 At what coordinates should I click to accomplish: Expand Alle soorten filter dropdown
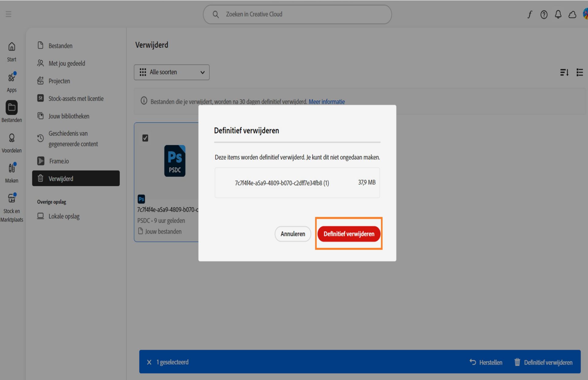171,72
